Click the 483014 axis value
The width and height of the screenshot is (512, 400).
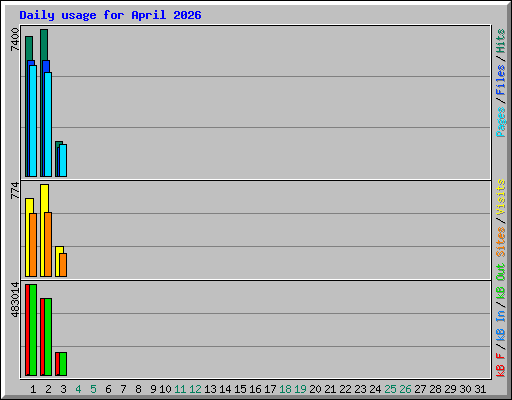pos(15,300)
